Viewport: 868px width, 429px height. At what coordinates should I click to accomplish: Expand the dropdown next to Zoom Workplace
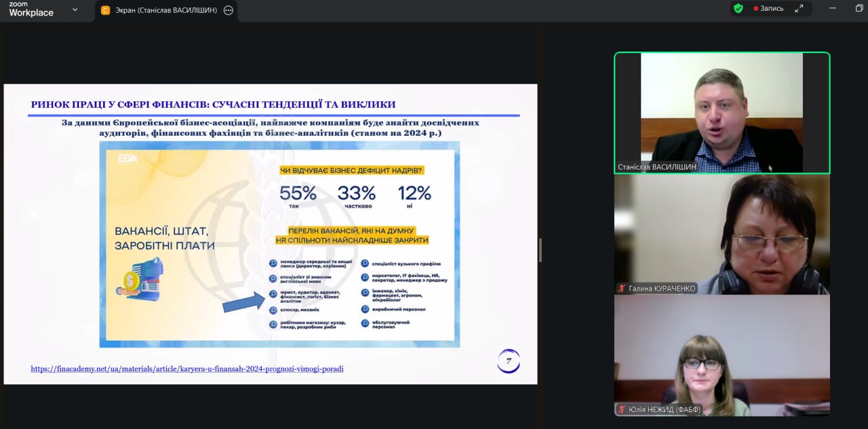click(x=75, y=10)
